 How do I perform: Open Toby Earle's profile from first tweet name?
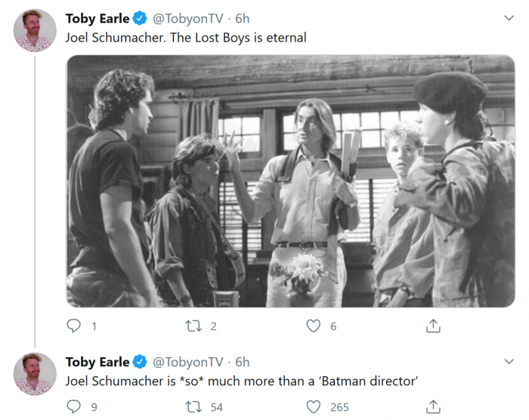[x=97, y=18]
